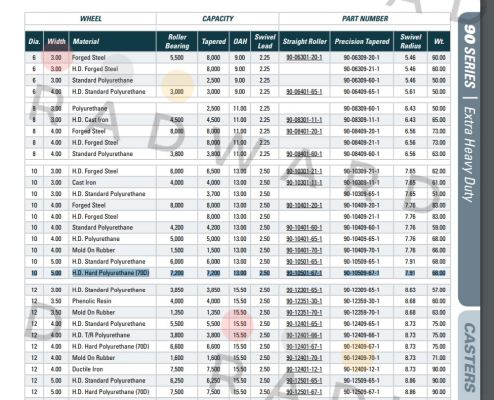
Task: Click the Swivel Radius column header
Action: tap(411, 42)
